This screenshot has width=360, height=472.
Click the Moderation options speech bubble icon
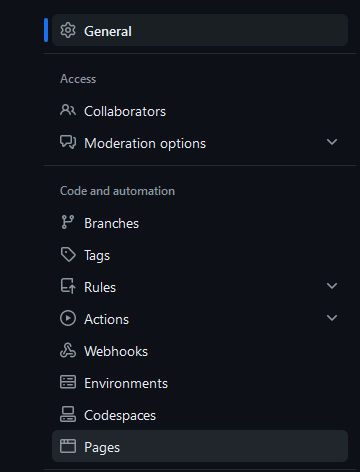68,142
